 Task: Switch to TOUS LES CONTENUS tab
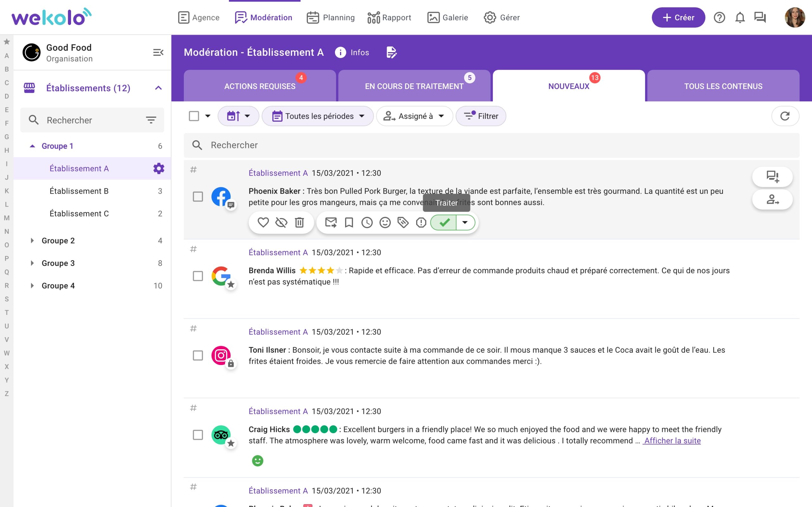coord(723,85)
